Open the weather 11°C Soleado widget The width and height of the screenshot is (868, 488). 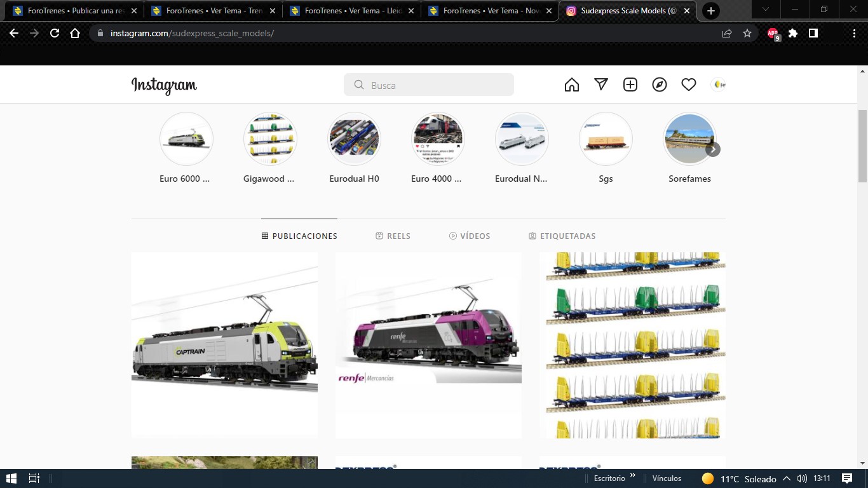(739, 478)
